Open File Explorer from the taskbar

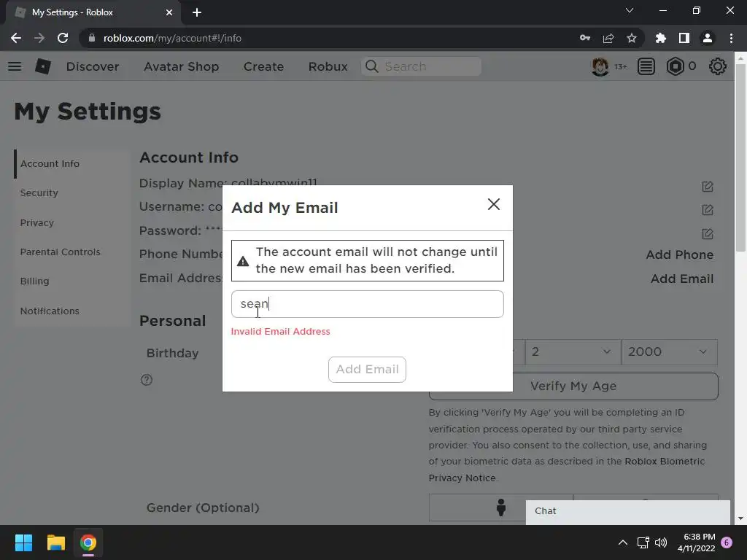tap(55, 542)
